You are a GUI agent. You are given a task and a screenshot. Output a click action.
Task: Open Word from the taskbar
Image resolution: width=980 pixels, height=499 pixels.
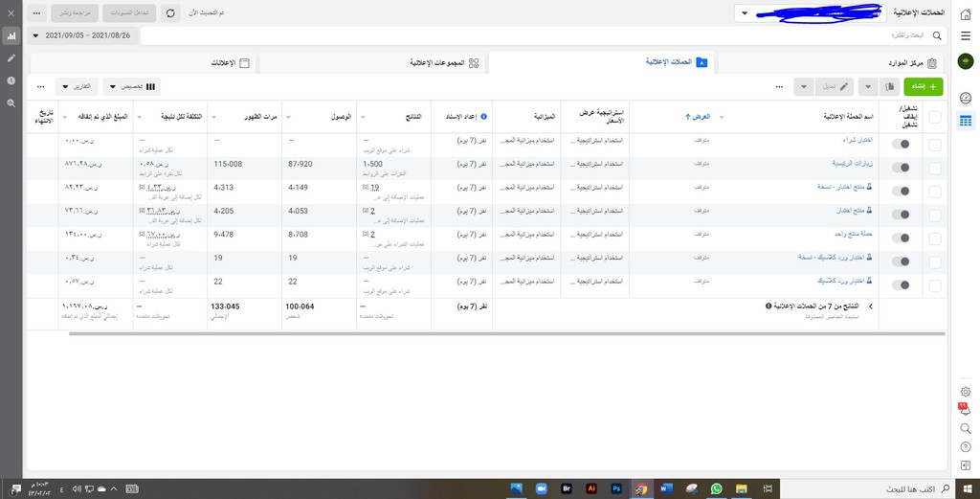(x=666, y=489)
